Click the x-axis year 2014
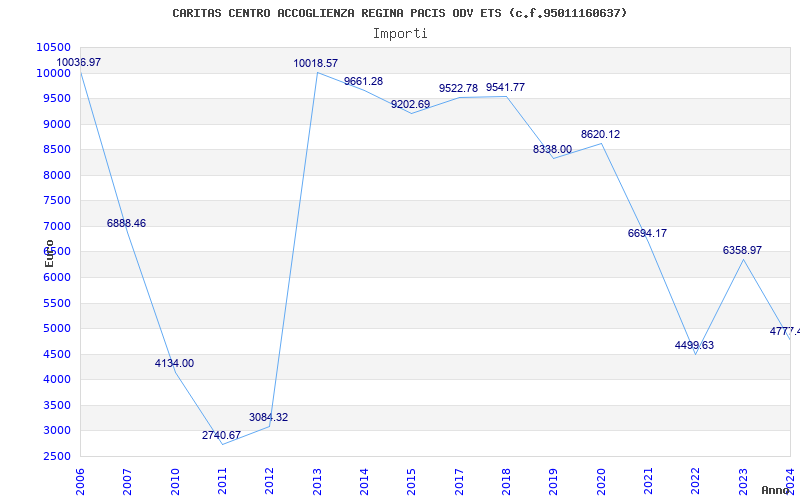Screen dimensions: 800x500 pos(364,482)
